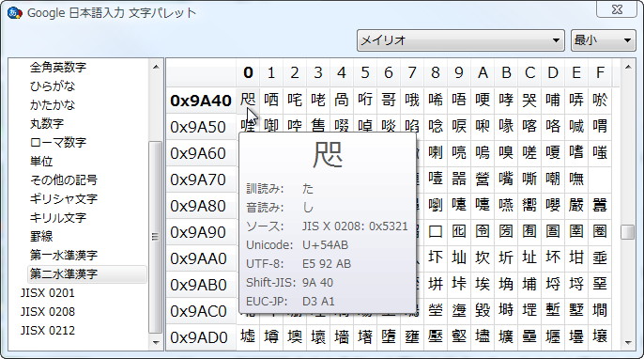Click the 0x9AA0 row header
Image resolution: width=644 pixels, height=359 pixels.
click(x=201, y=258)
